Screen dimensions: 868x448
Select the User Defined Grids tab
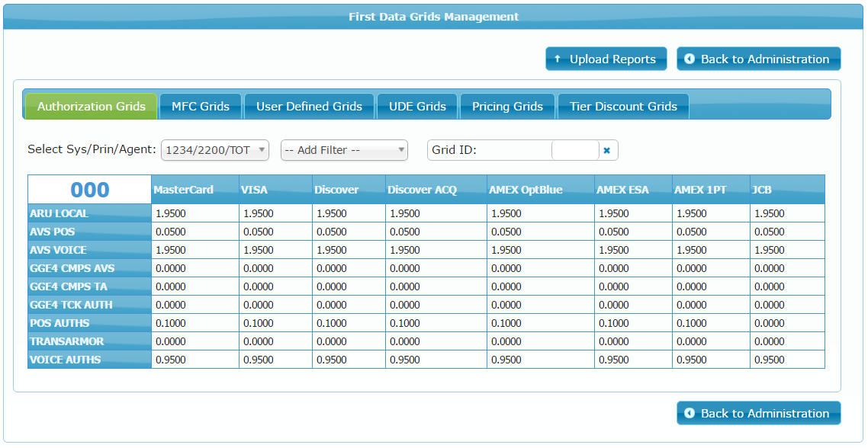(309, 106)
